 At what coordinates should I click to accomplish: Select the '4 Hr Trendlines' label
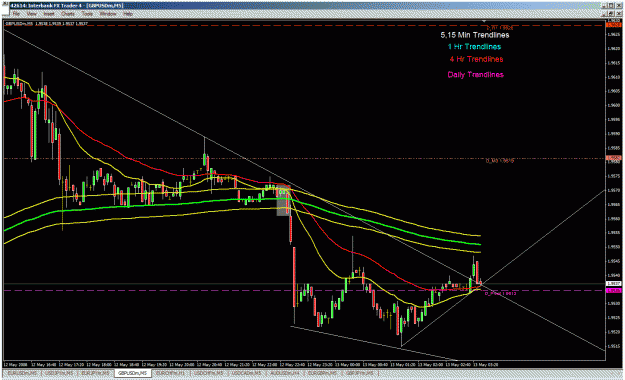coord(476,59)
